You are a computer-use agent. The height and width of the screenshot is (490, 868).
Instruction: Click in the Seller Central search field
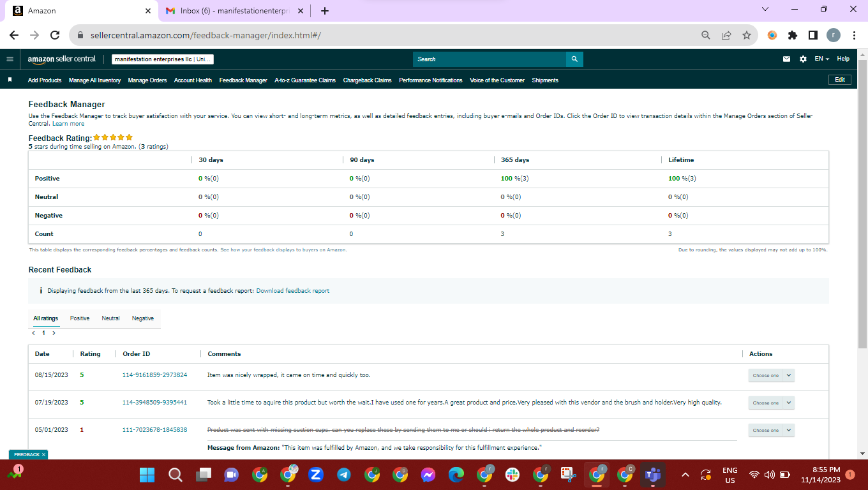(490, 59)
